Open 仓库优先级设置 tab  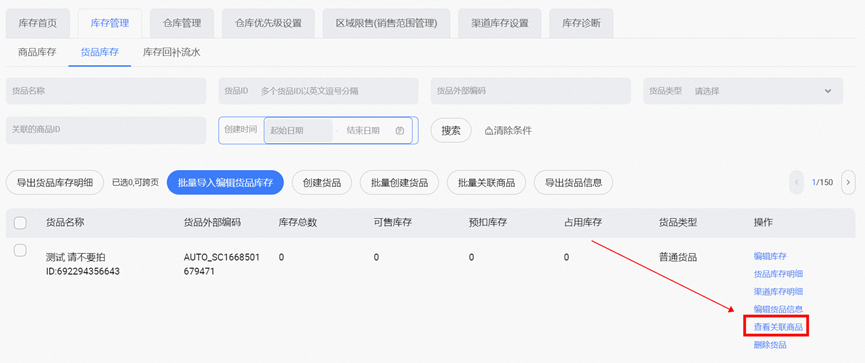tap(268, 23)
